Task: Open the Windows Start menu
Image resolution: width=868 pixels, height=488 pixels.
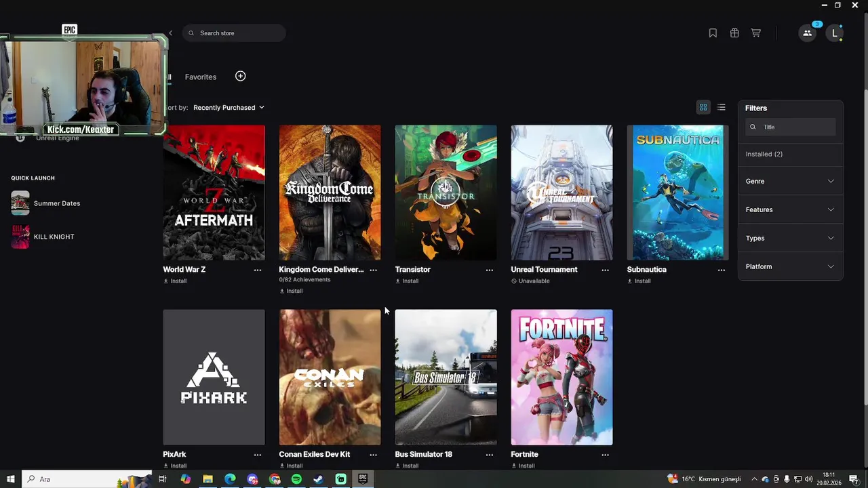Action: (11, 479)
